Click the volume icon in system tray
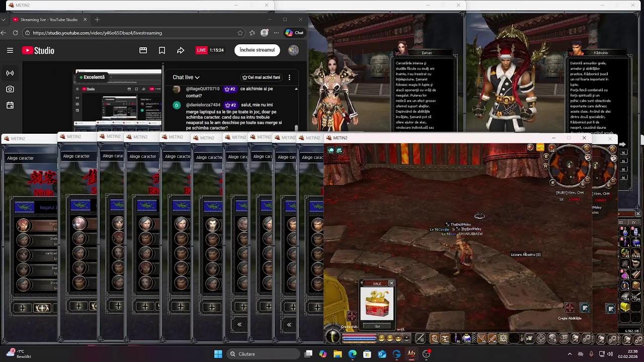 pyautogui.click(x=610, y=354)
